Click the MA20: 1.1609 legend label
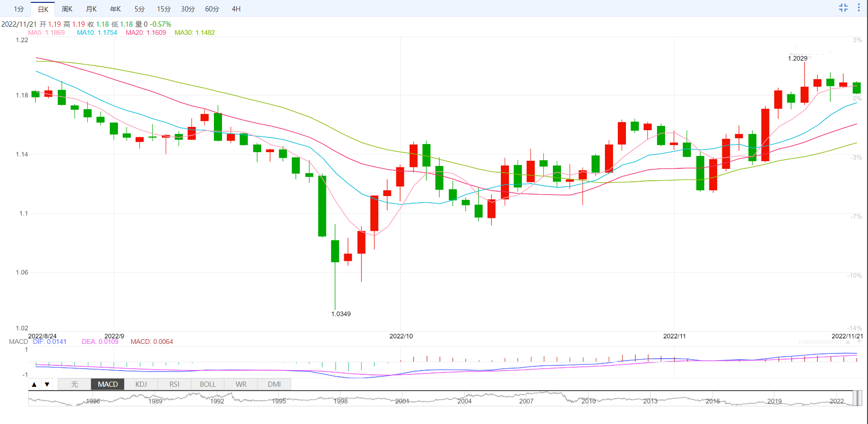The image size is (868, 424). 146,32
